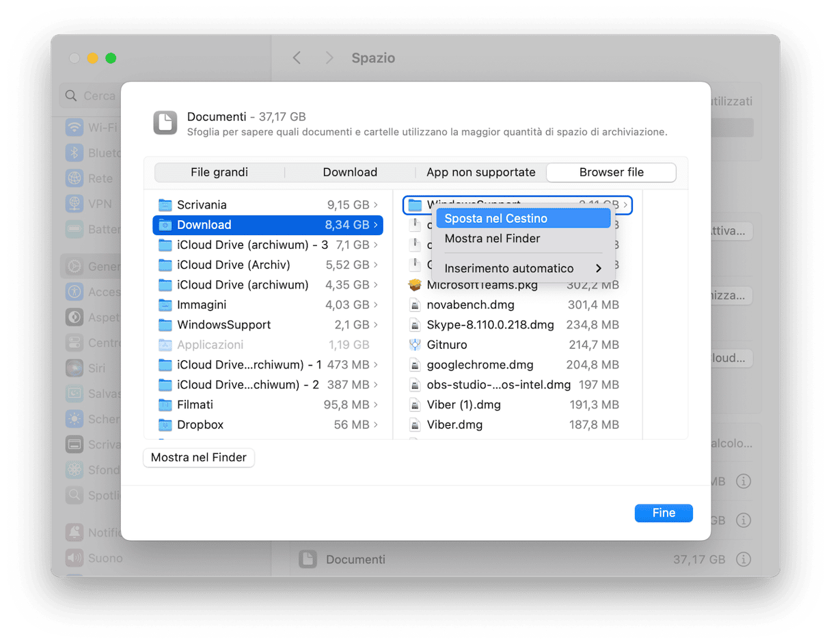Image resolution: width=831 pixels, height=644 pixels.
Task: Click the MicrosoftTeams.pkg package icon
Action: click(x=414, y=285)
